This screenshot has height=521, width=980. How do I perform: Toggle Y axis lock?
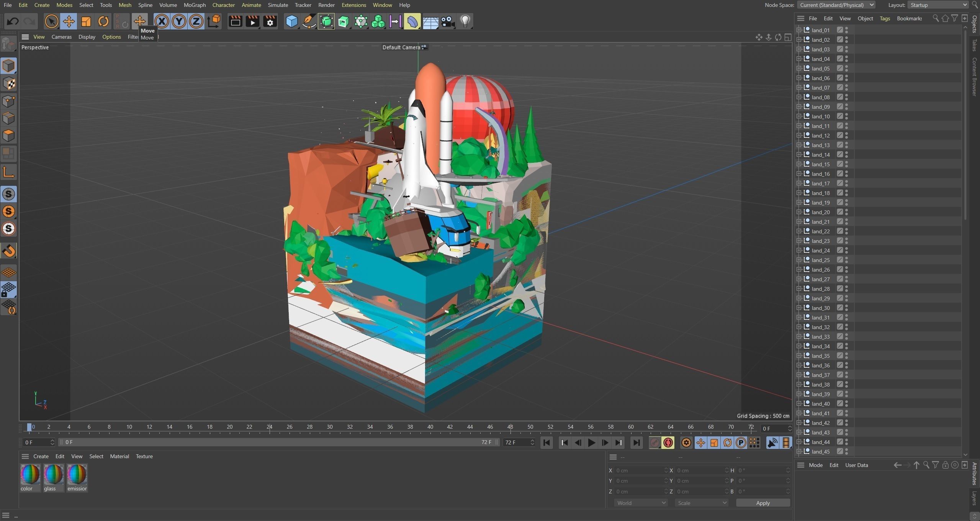pyautogui.click(x=179, y=21)
